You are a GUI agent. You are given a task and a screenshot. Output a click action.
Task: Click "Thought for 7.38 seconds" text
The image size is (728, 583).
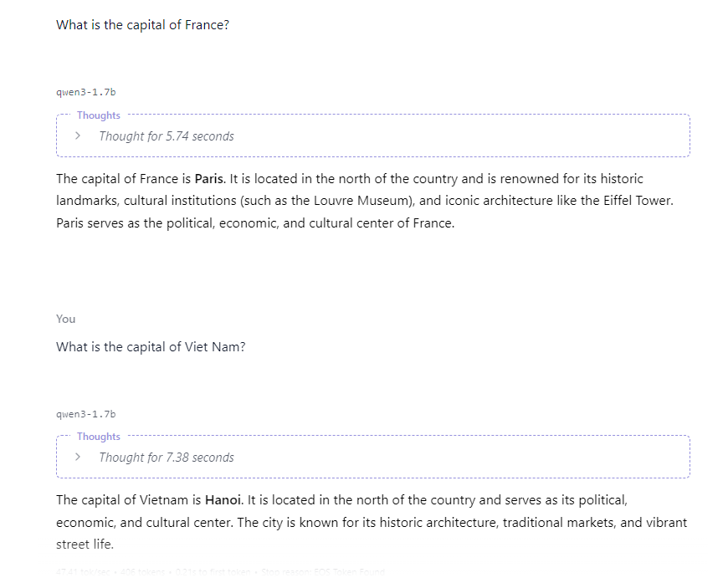166,458
